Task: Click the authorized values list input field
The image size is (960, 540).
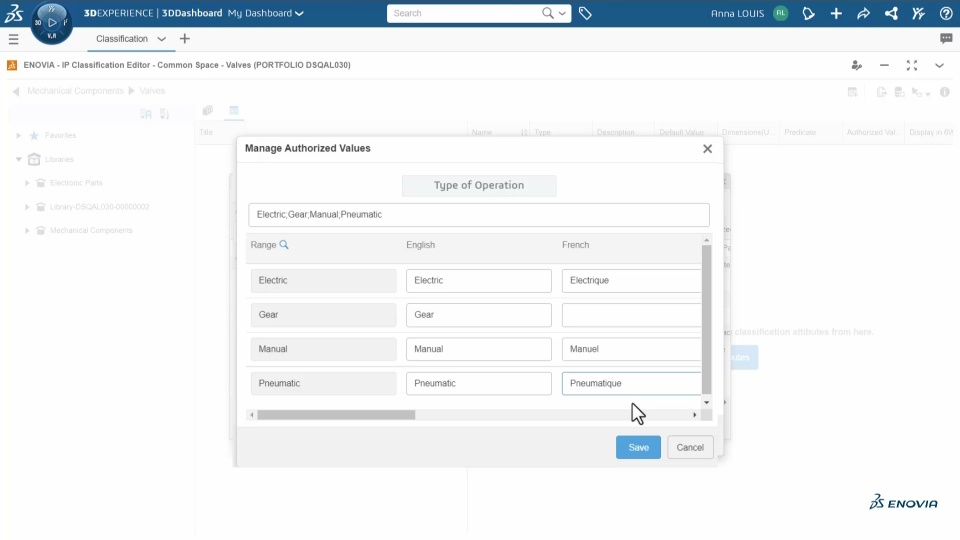Action: [x=479, y=215]
